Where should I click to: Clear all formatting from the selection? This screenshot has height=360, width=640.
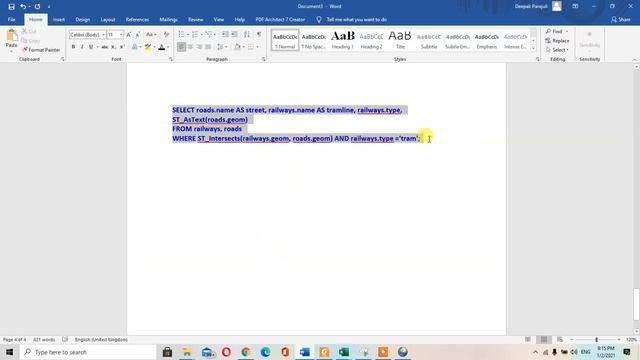(166, 35)
